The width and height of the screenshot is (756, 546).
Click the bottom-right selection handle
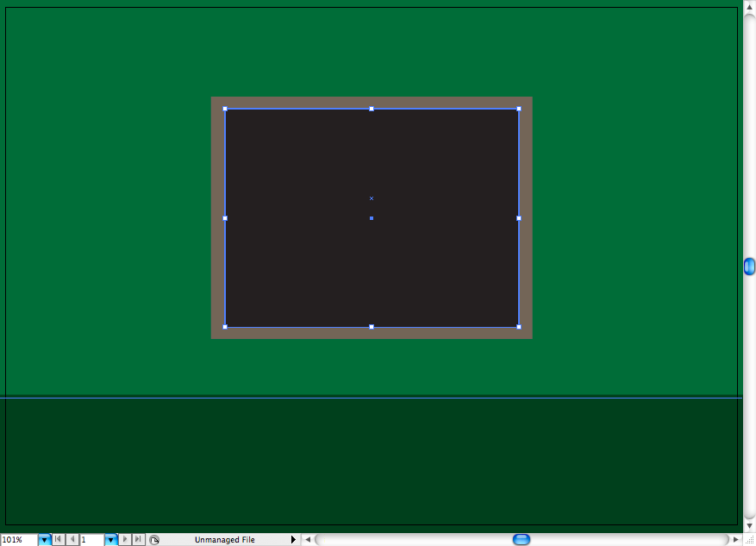click(519, 327)
